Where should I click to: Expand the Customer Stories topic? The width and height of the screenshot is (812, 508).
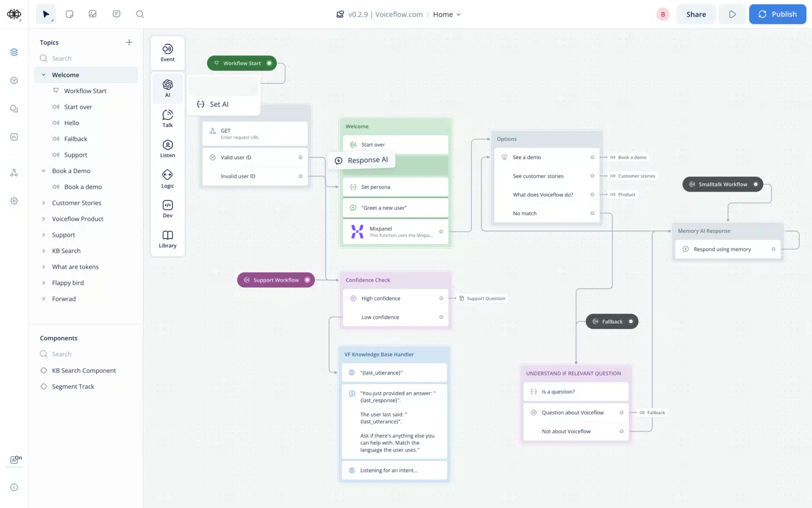[45, 203]
